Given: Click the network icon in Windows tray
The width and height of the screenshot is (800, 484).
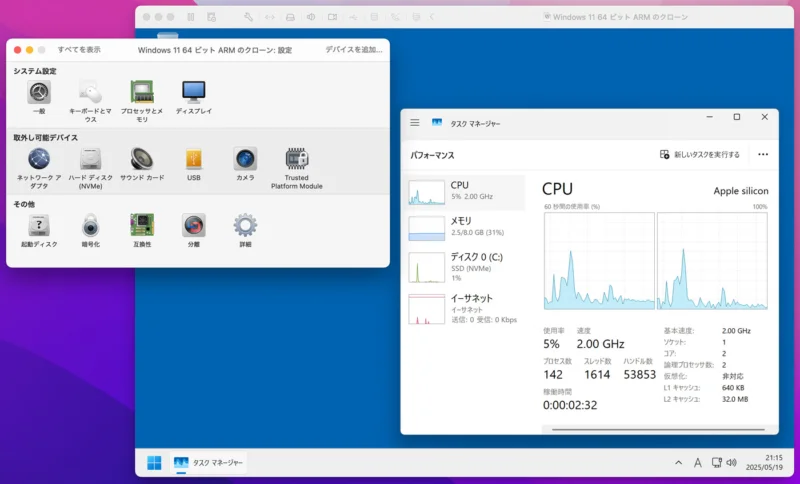Looking at the screenshot, I should tap(716, 463).
